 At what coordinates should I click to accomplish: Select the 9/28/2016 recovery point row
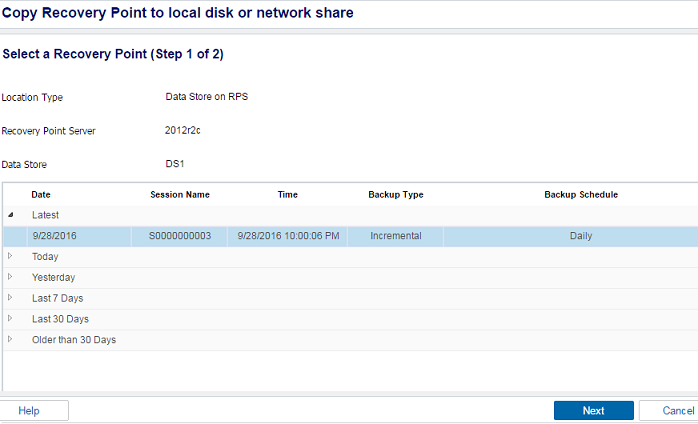350,236
